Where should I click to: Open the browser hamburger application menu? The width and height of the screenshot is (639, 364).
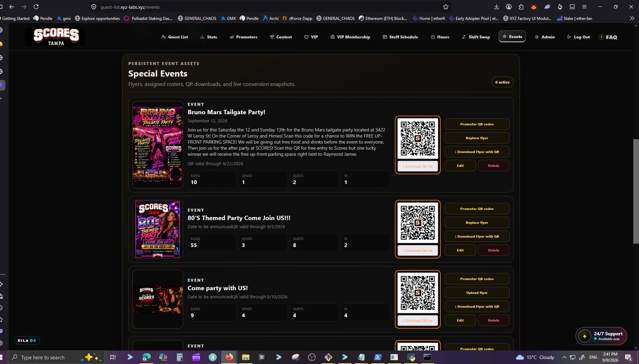pyautogui.click(x=584, y=7)
